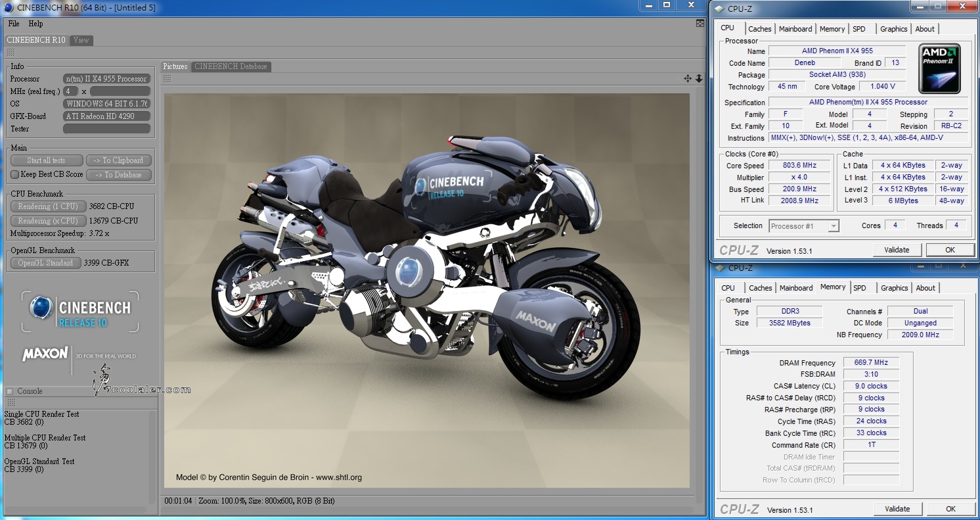Click the Tester input field

coord(106,129)
